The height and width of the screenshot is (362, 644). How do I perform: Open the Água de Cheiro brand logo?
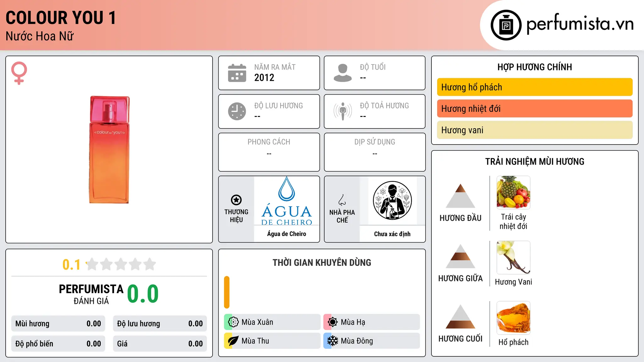[x=286, y=201]
